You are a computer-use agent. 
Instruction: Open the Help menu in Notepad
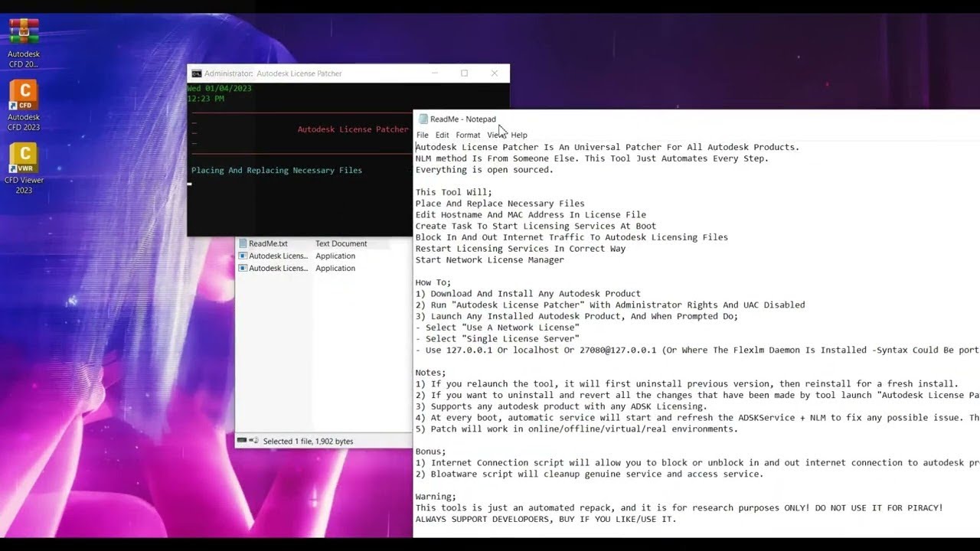click(x=519, y=135)
